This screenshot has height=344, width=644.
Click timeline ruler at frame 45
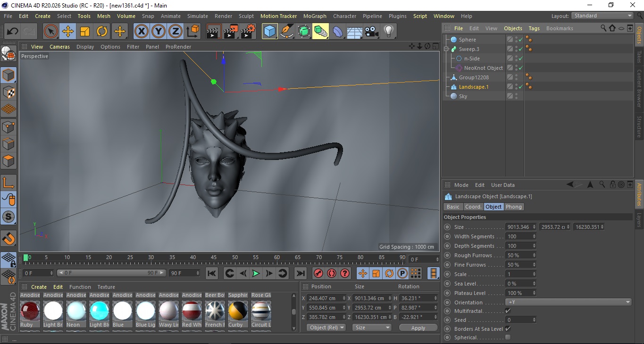214,258
